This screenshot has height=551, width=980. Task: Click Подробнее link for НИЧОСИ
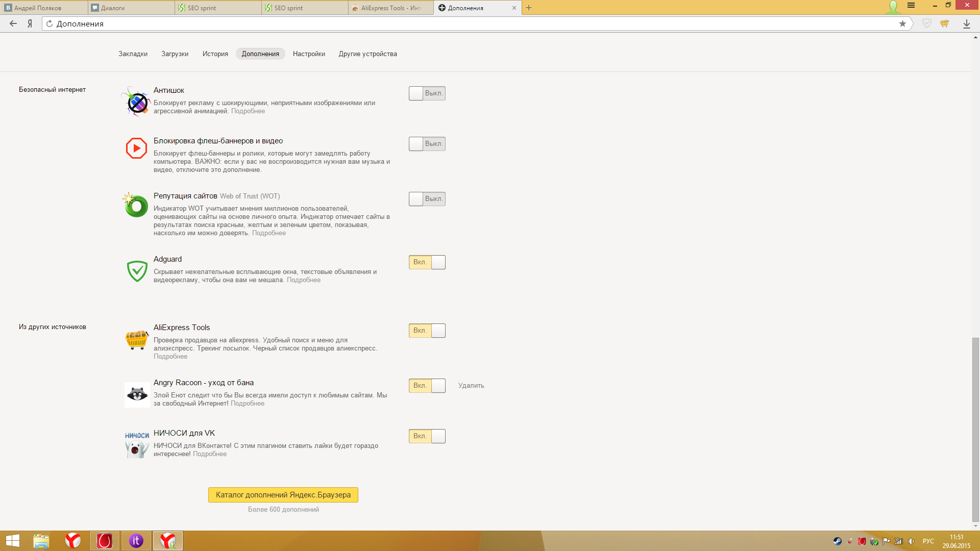click(209, 454)
